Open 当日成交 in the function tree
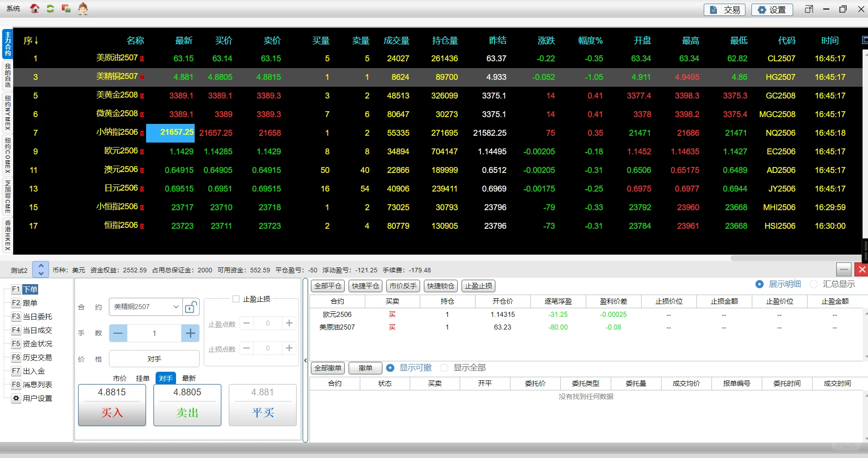This screenshot has height=458, width=868. (38, 330)
